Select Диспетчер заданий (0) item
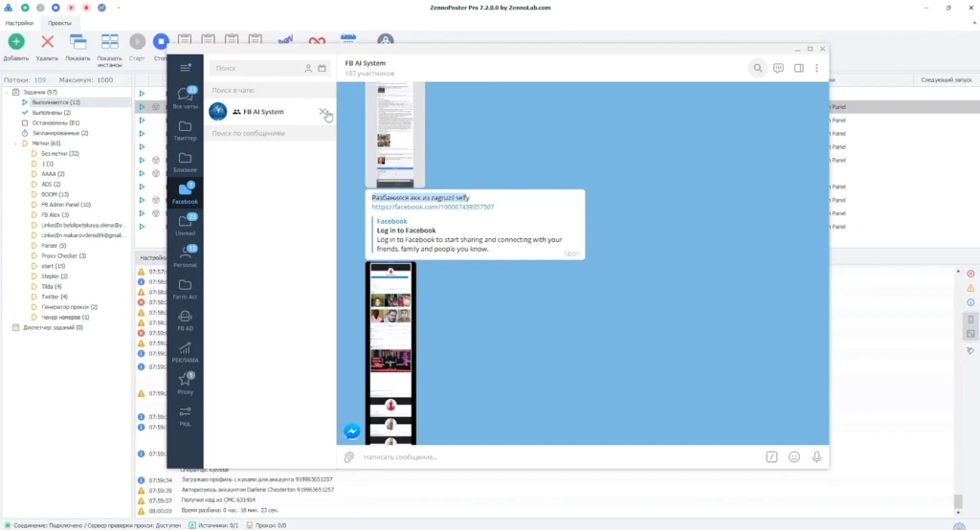Screen dimensions: 980x530 pos(54,327)
